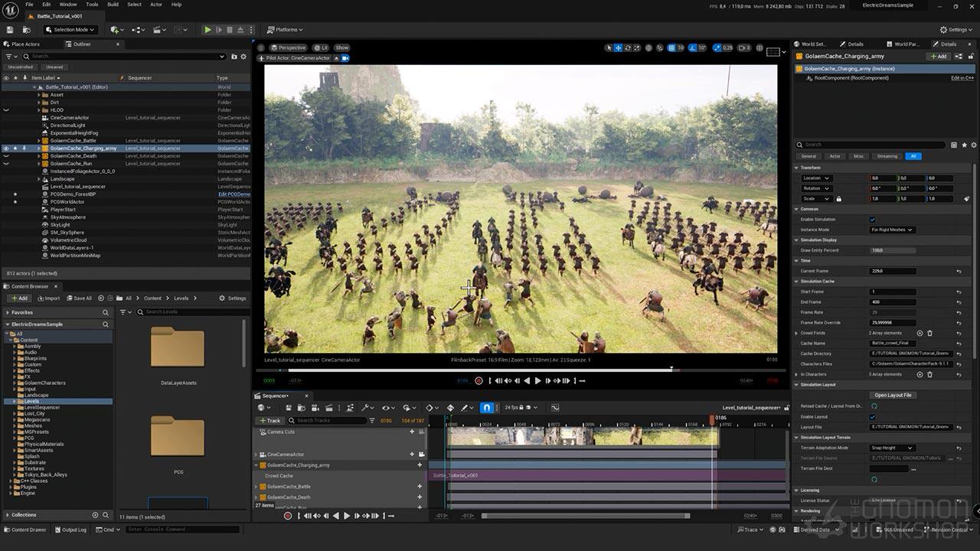The height and width of the screenshot is (551, 980).
Task: Open the Content Drawer
Action: tap(25, 530)
